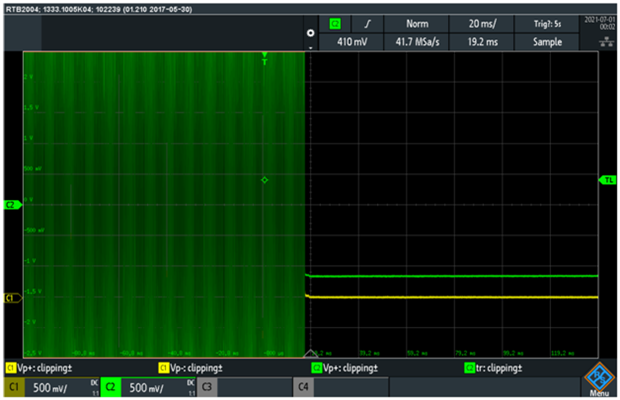
Task: Adjust the 20 ms/ time base
Action: tap(482, 24)
